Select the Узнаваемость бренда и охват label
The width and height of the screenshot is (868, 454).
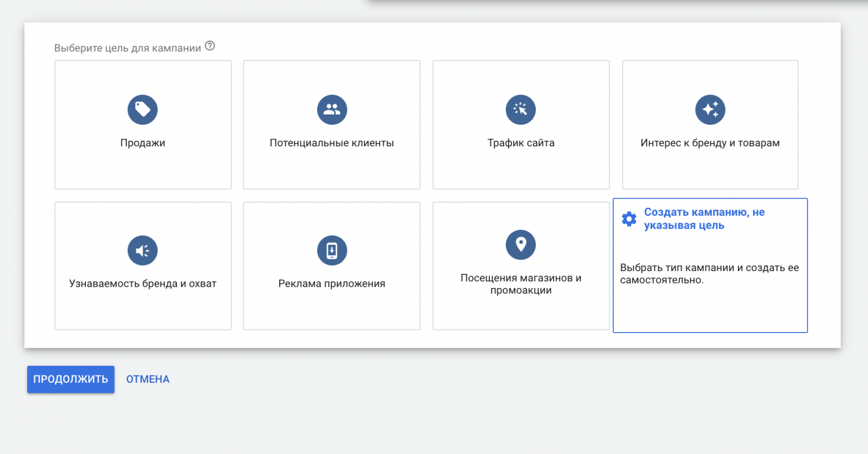(x=142, y=283)
